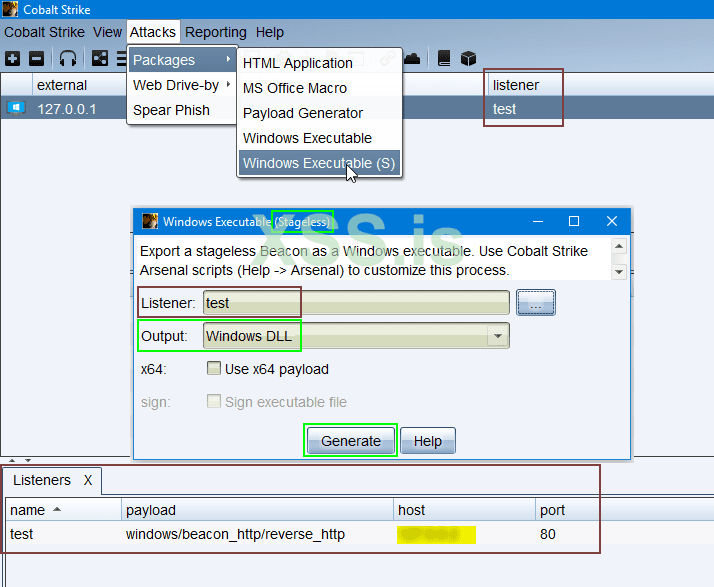This screenshot has width=714, height=587.
Task: Open the Cobalt Strike menu
Action: point(44,32)
